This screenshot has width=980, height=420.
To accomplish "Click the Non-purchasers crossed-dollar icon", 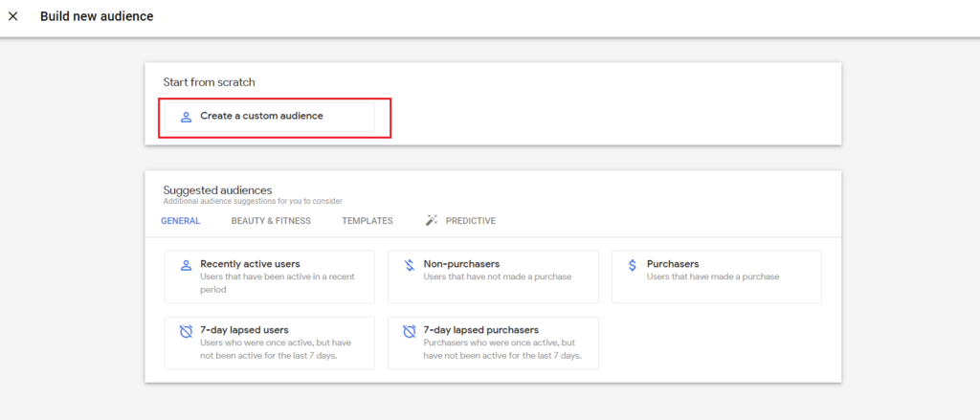I will click(x=410, y=265).
